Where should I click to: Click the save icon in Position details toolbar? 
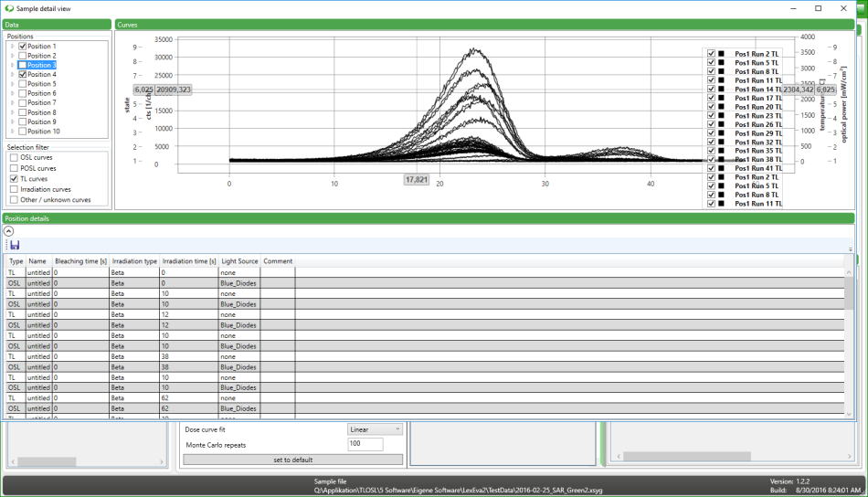pyautogui.click(x=15, y=245)
